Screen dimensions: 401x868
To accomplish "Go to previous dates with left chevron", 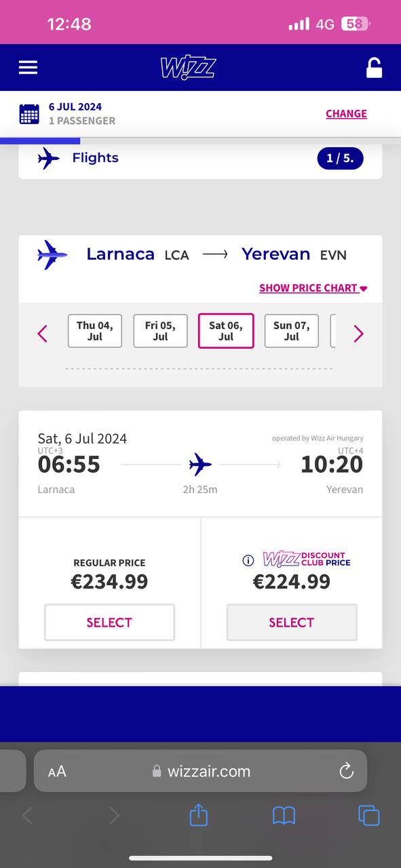I will click(43, 334).
